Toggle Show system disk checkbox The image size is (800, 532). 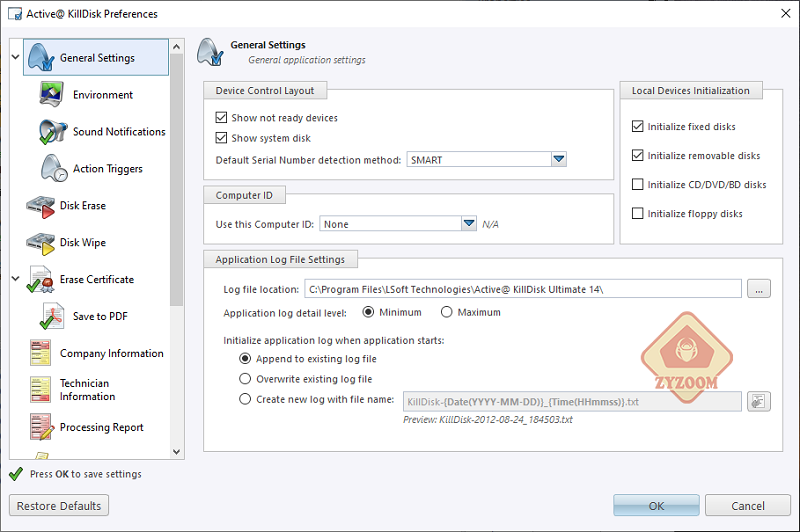point(221,138)
